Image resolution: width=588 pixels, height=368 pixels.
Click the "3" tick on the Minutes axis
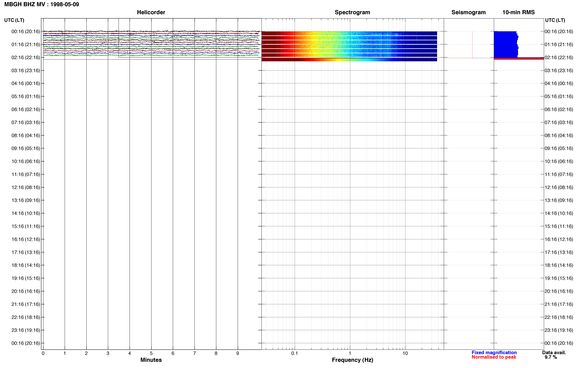click(x=108, y=353)
